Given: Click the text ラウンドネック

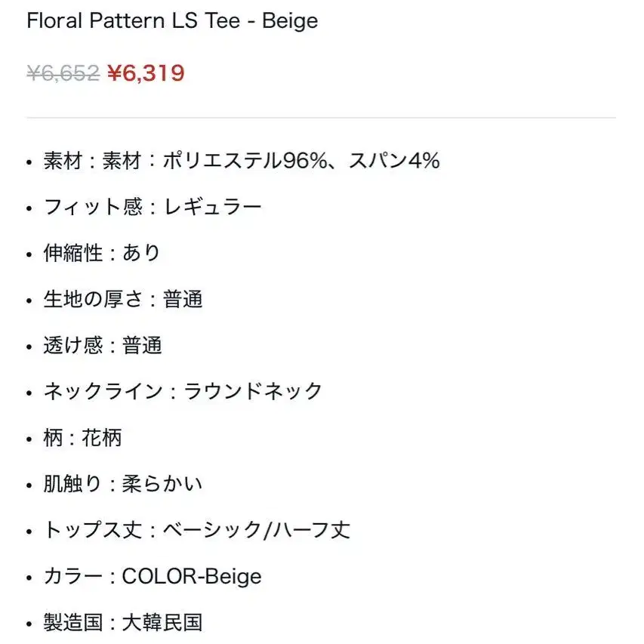Looking at the screenshot, I should [x=253, y=391].
